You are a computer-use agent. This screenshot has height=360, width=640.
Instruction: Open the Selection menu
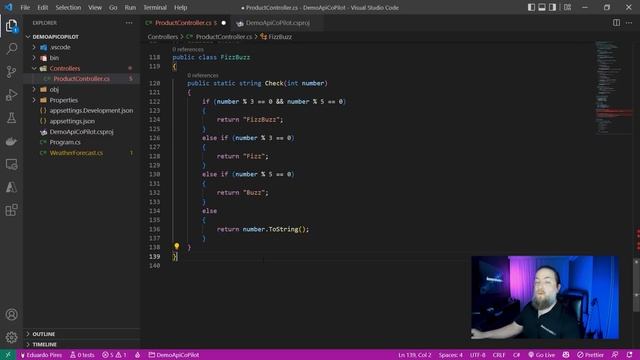[68, 7]
